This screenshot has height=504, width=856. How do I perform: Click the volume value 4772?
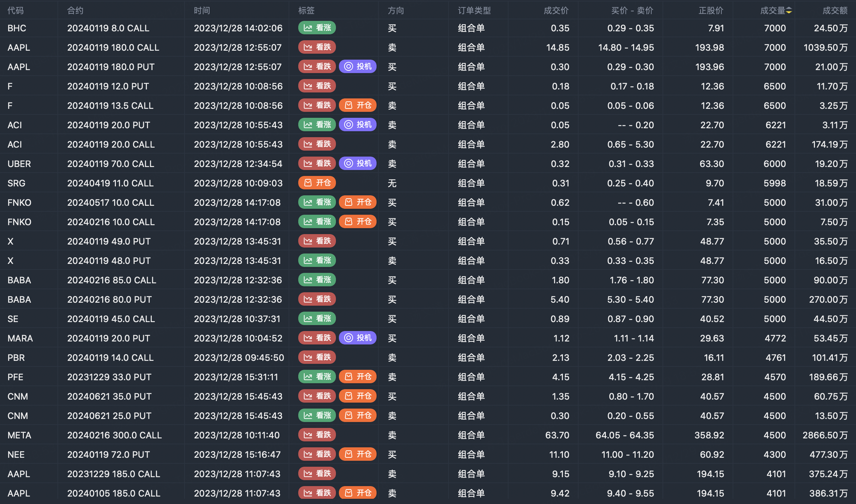(x=775, y=338)
